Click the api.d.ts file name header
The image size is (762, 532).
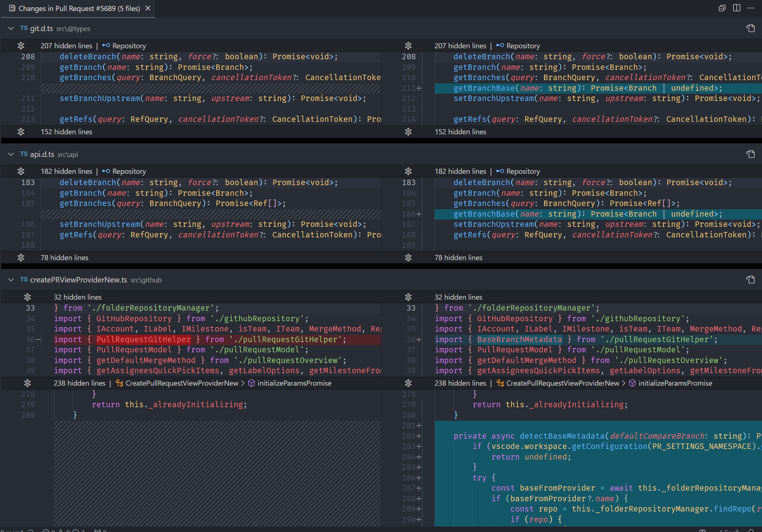[42, 154]
